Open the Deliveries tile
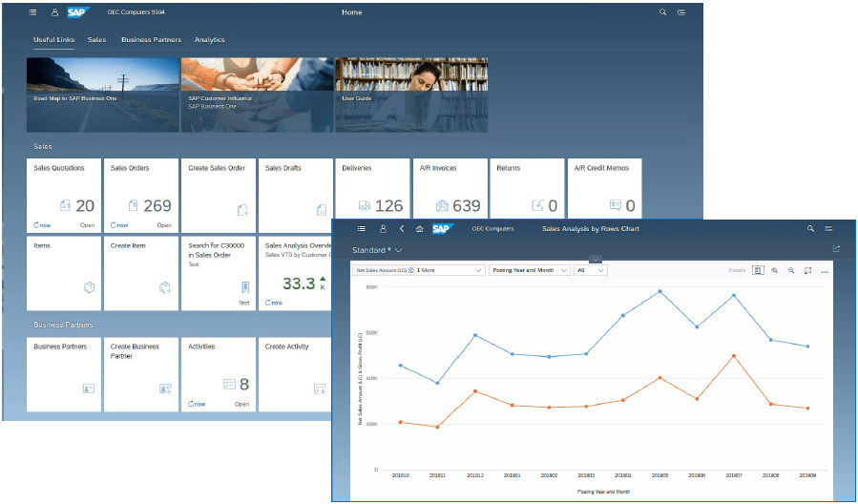 tap(372, 189)
